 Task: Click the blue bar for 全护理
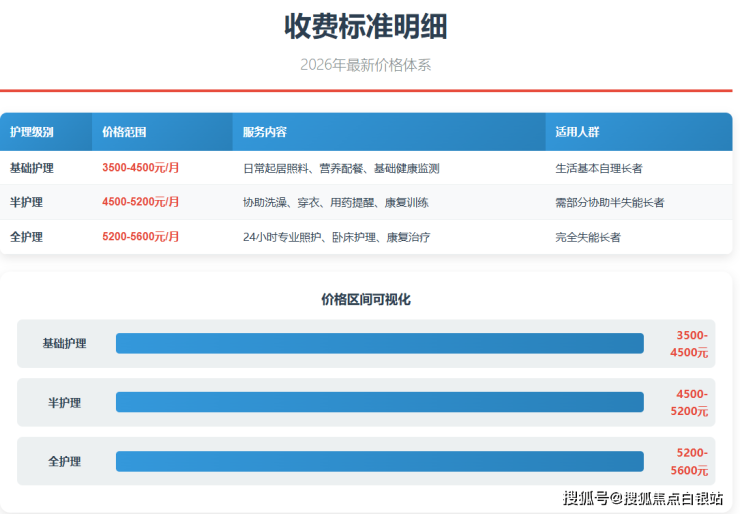pyautogui.click(x=379, y=461)
